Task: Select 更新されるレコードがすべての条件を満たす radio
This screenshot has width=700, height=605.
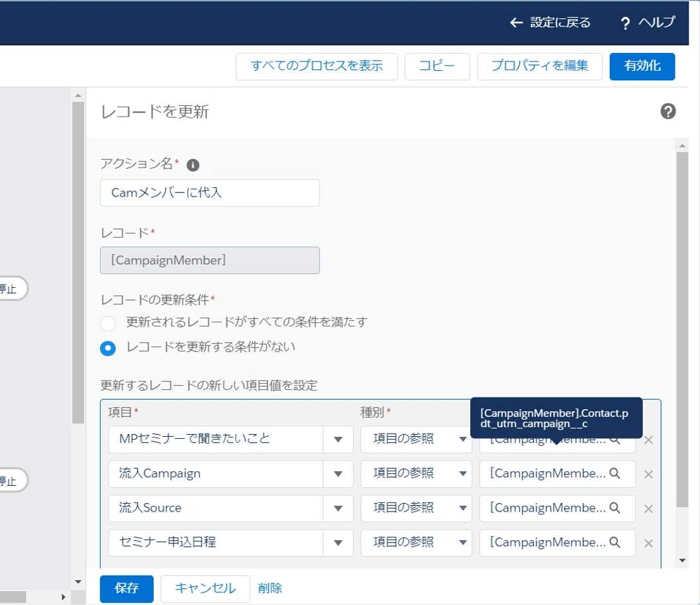Action: pyautogui.click(x=107, y=323)
